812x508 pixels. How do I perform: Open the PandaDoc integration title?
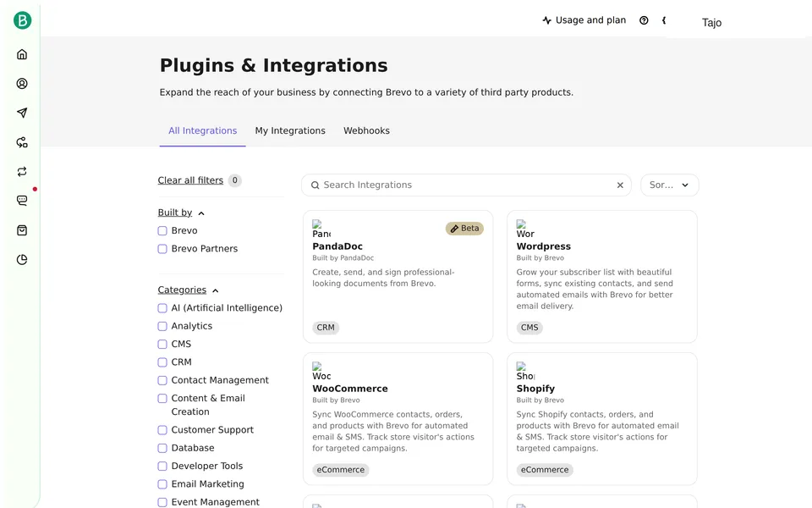click(337, 246)
